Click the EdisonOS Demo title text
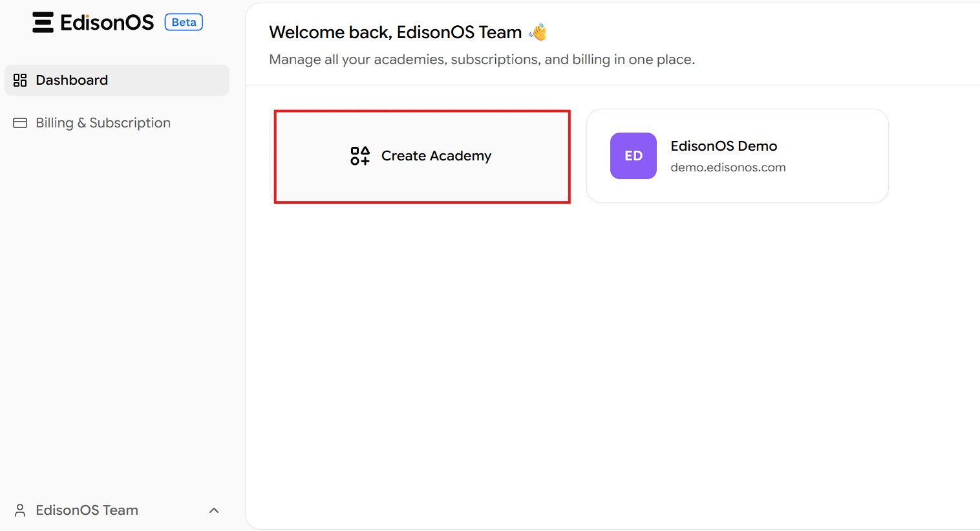The height and width of the screenshot is (531, 980). (x=724, y=146)
